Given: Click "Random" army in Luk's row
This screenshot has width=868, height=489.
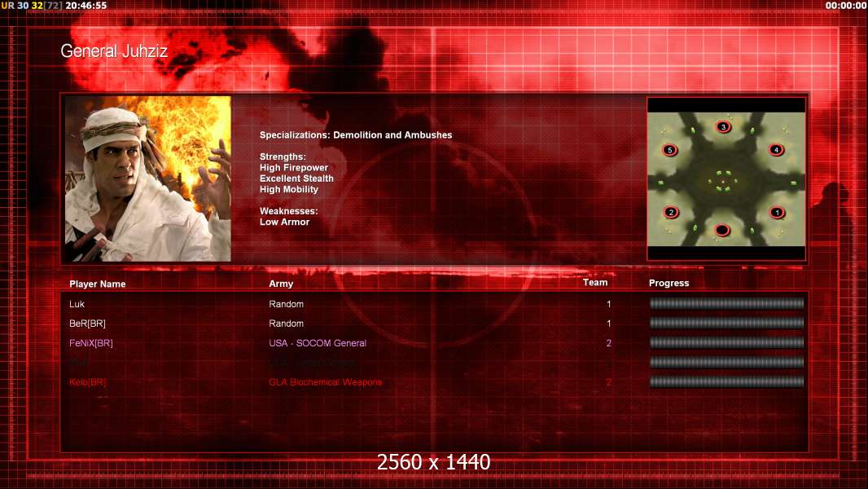Looking at the screenshot, I should pyautogui.click(x=286, y=304).
